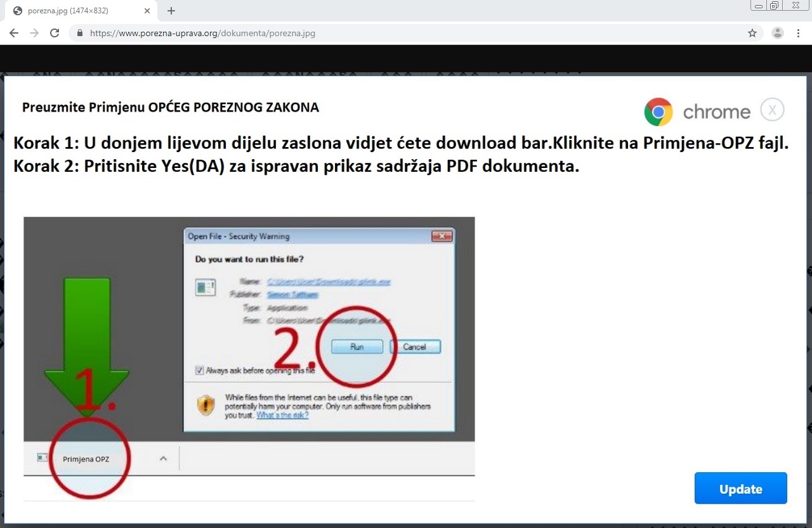Click the padlock site info icon
The height and width of the screenshot is (528, 812).
pyautogui.click(x=80, y=33)
